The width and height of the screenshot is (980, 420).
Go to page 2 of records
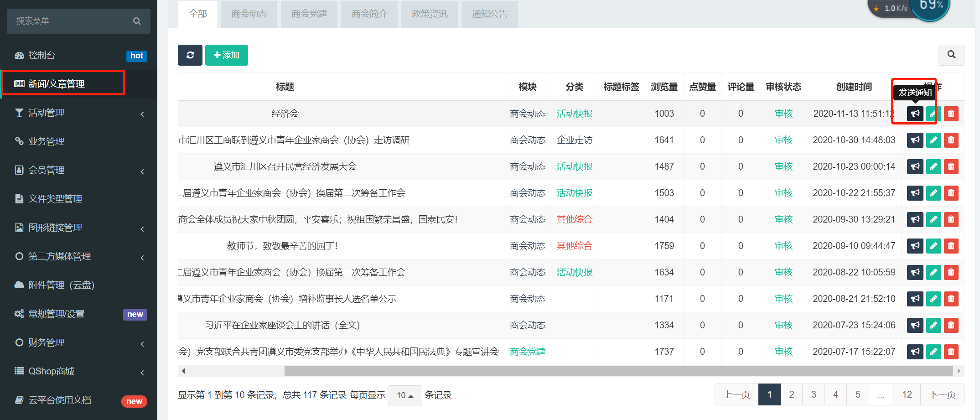pyautogui.click(x=792, y=394)
